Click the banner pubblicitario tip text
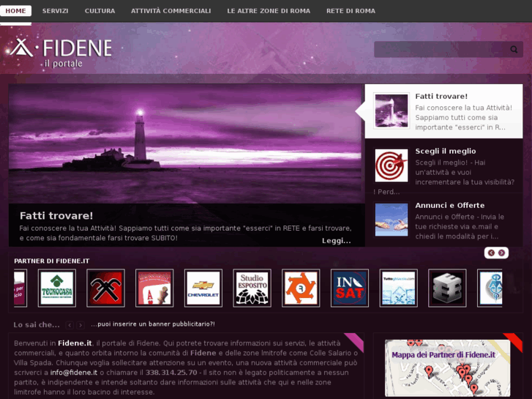 pos(153,324)
